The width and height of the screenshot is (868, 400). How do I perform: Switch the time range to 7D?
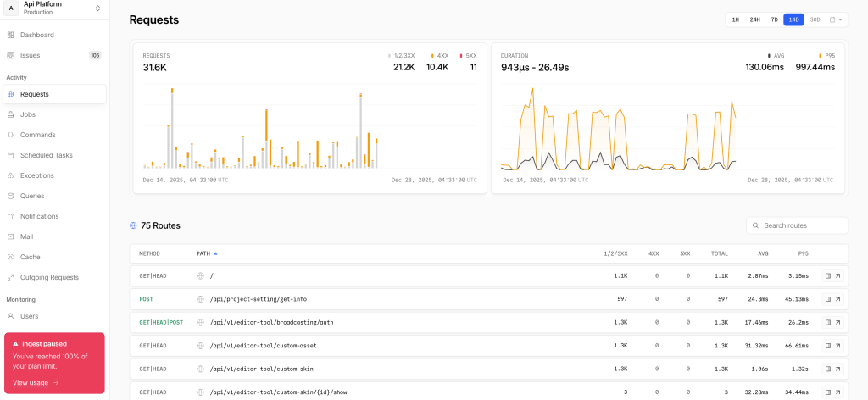[x=774, y=19]
